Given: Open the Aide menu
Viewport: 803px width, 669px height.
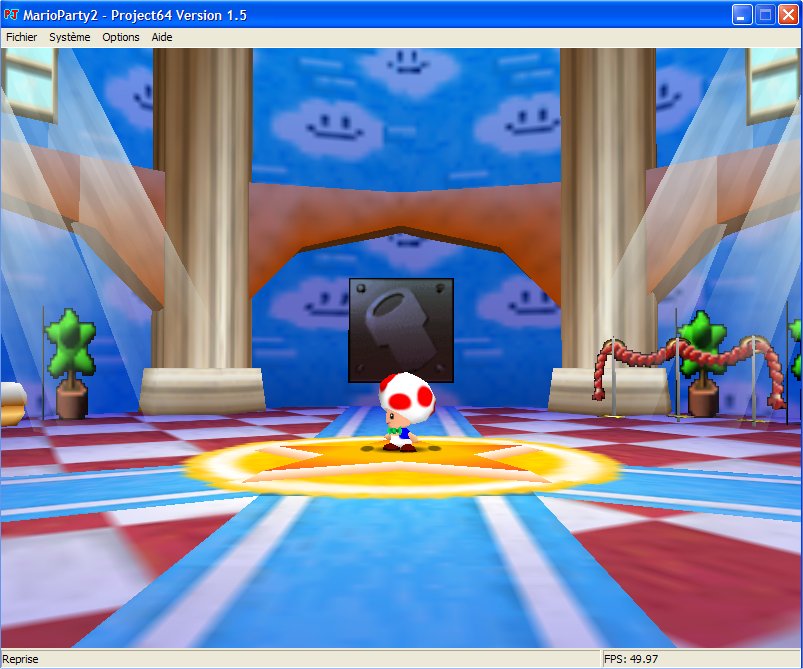Looking at the screenshot, I should (162, 37).
